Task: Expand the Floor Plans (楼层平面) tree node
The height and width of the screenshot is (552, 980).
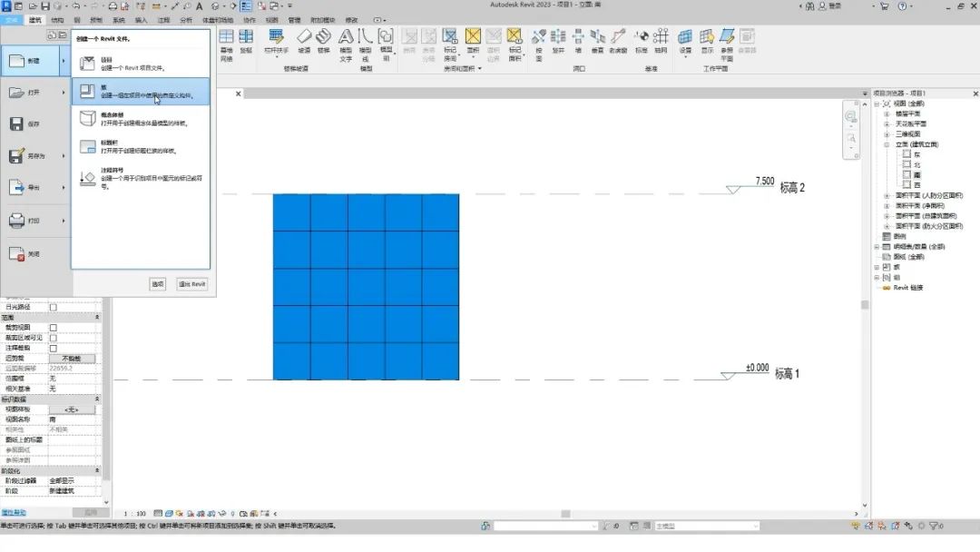Action: (887, 113)
